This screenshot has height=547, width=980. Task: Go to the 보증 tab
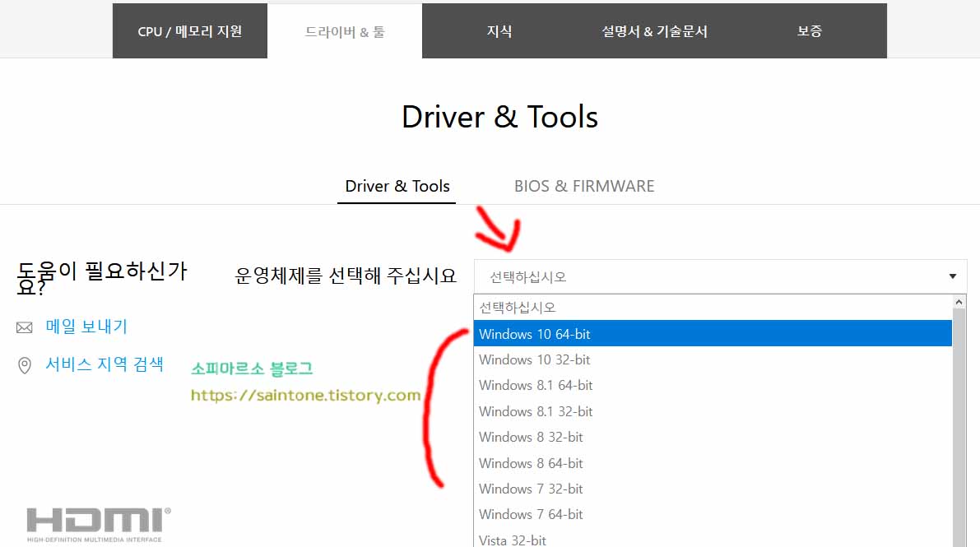810,31
